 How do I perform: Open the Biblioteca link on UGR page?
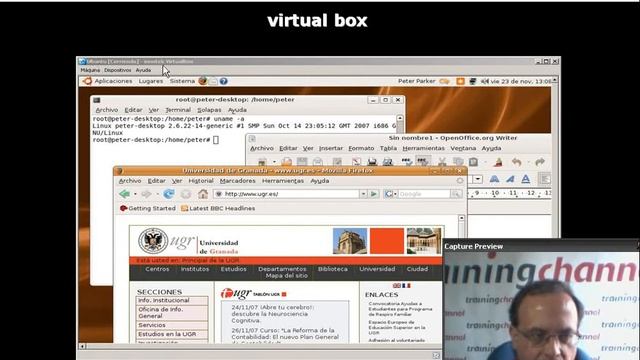333,269
